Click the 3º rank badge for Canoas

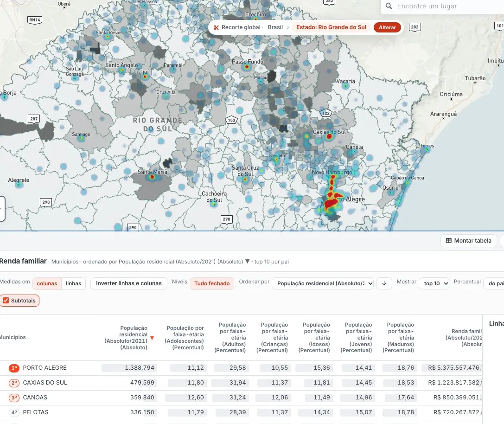point(14,397)
